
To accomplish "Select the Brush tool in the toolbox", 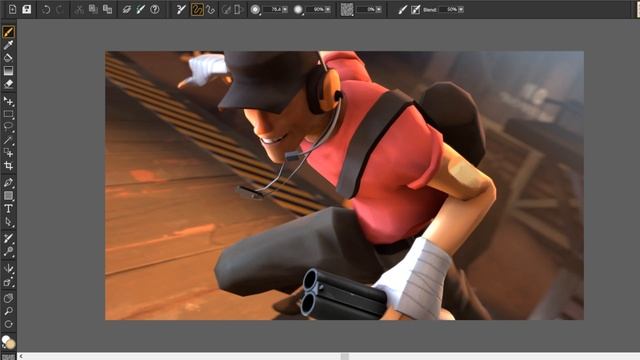I will click(x=8, y=32).
